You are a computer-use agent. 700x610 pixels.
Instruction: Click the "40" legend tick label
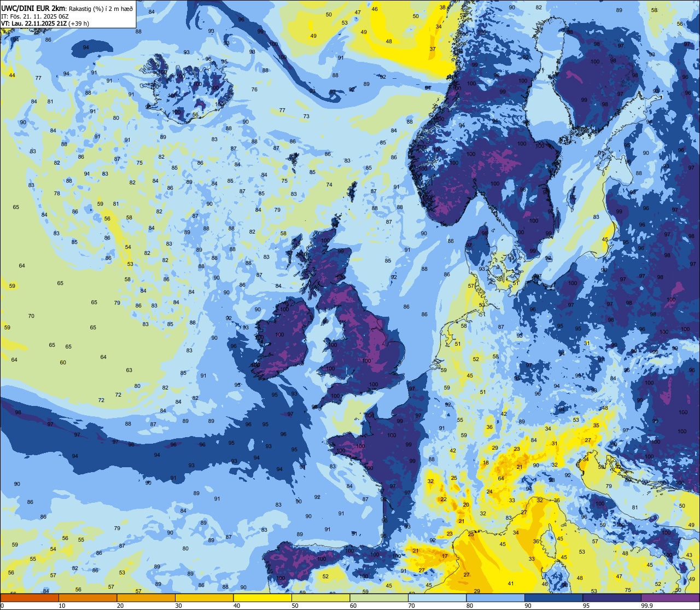coord(237,606)
